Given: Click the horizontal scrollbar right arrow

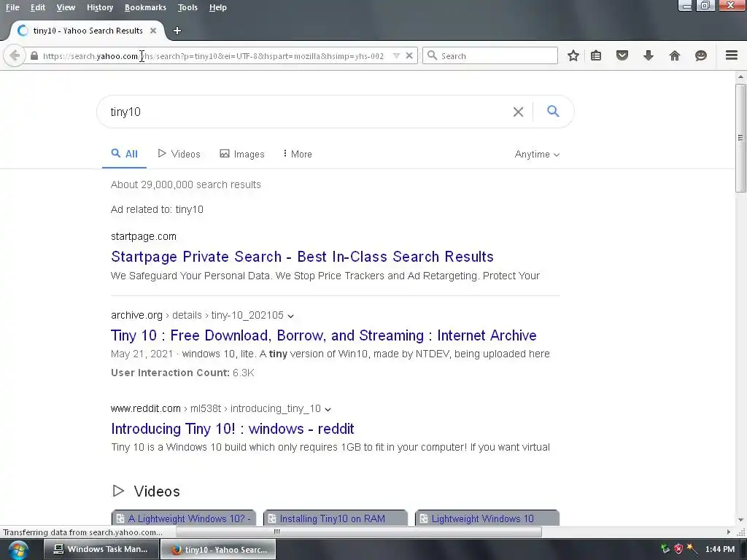Looking at the screenshot, I should pos(729,532).
